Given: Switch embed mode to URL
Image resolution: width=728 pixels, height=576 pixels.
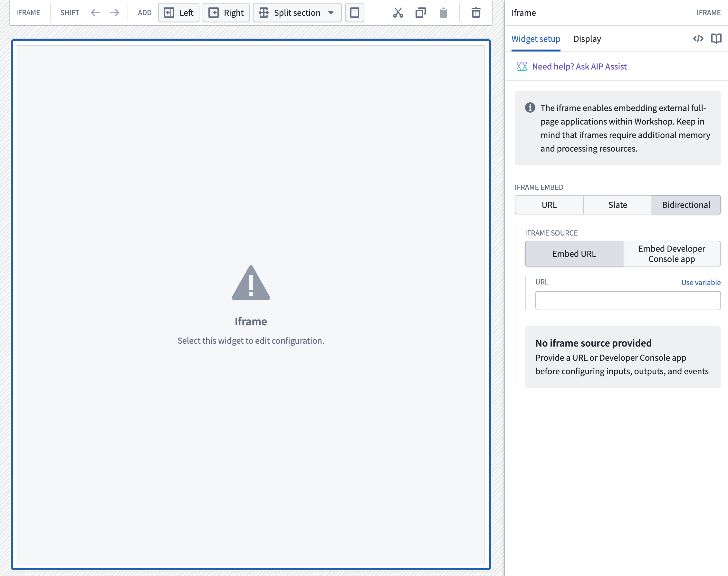Looking at the screenshot, I should [549, 205].
